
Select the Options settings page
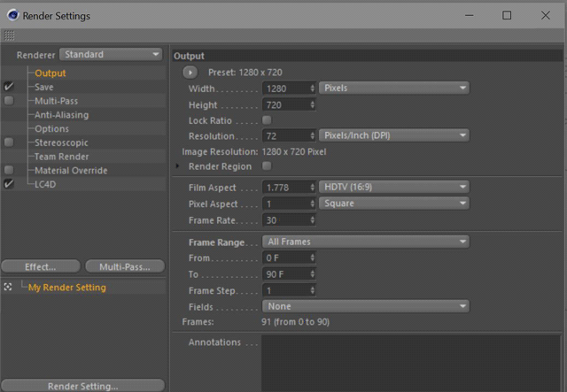(x=51, y=128)
